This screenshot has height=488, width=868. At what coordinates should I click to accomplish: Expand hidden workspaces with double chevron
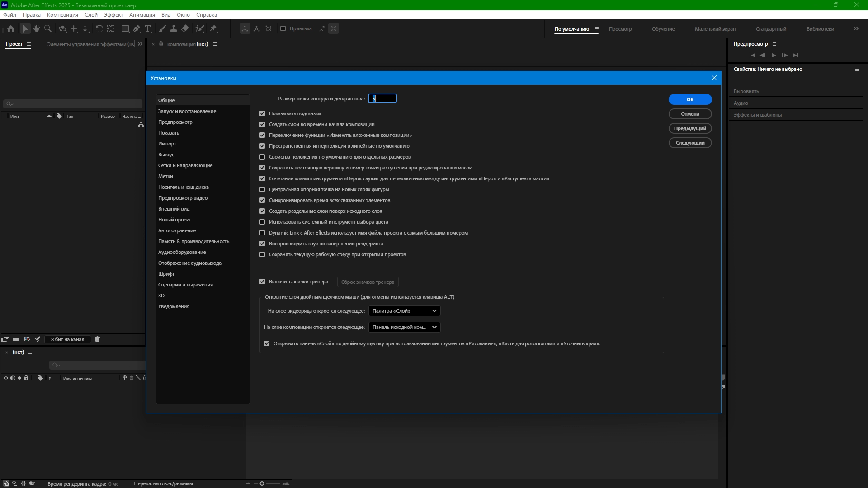(x=856, y=28)
